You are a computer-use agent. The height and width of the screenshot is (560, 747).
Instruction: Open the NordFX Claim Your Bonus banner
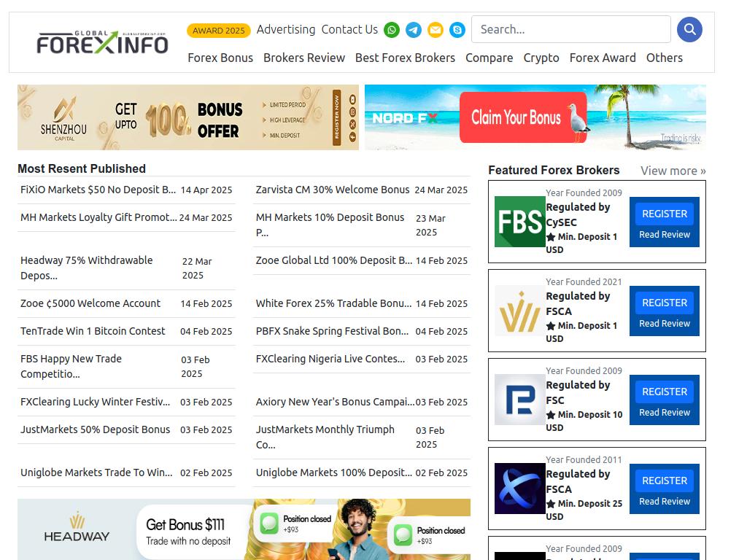(535, 117)
